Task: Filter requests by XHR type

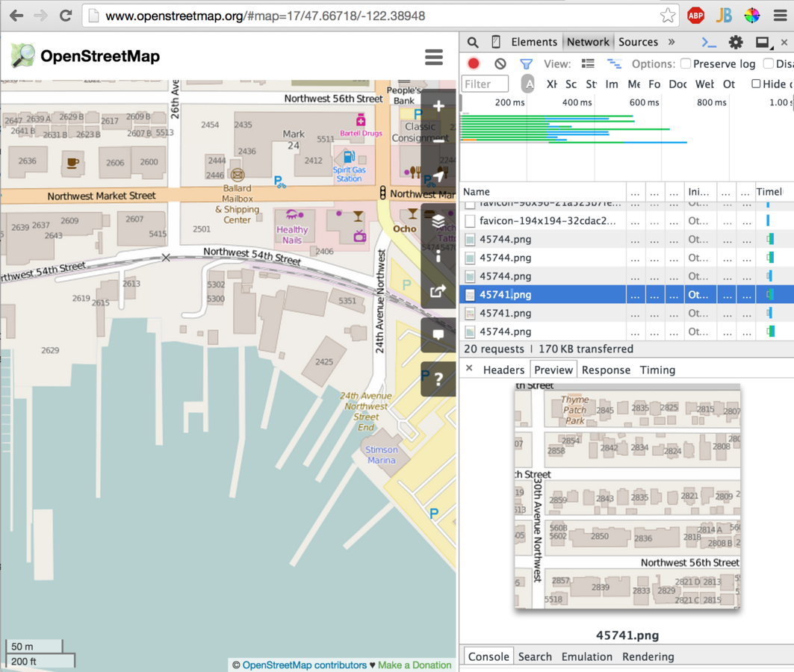Action: tap(551, 84)
